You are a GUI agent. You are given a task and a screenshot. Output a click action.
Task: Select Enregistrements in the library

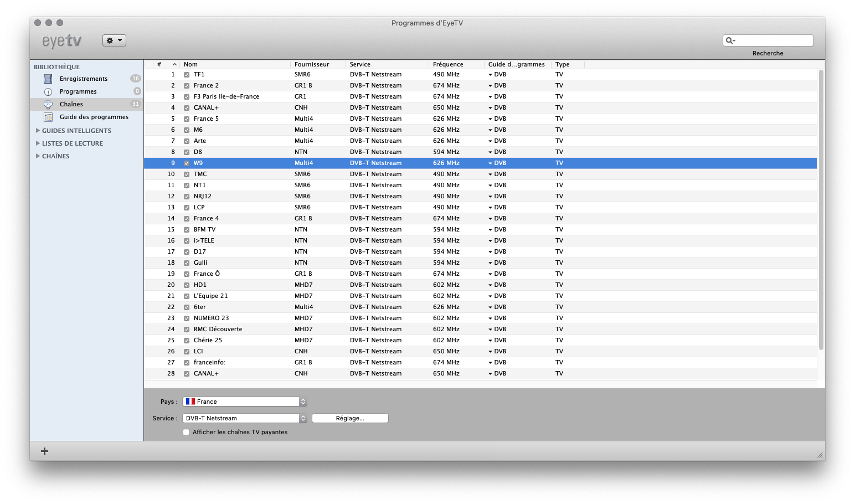pyautogui.click(x=86, y=79)
